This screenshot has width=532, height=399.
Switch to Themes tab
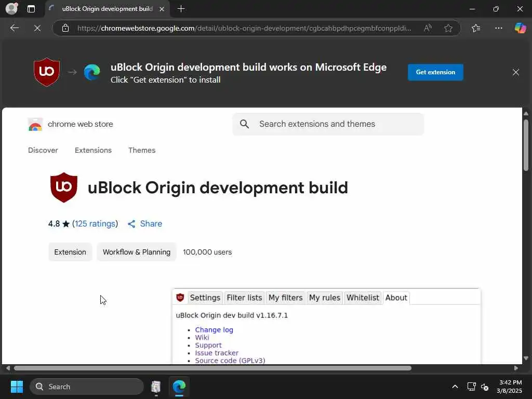point(142,150)
